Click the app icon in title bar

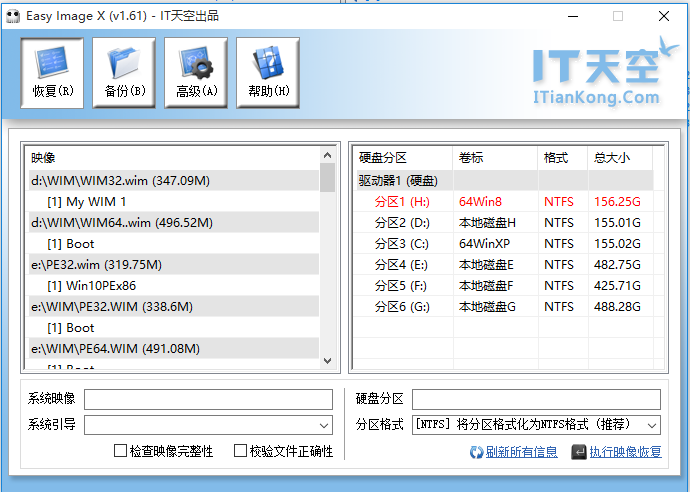pyautogui.click(x=13, y=15)
